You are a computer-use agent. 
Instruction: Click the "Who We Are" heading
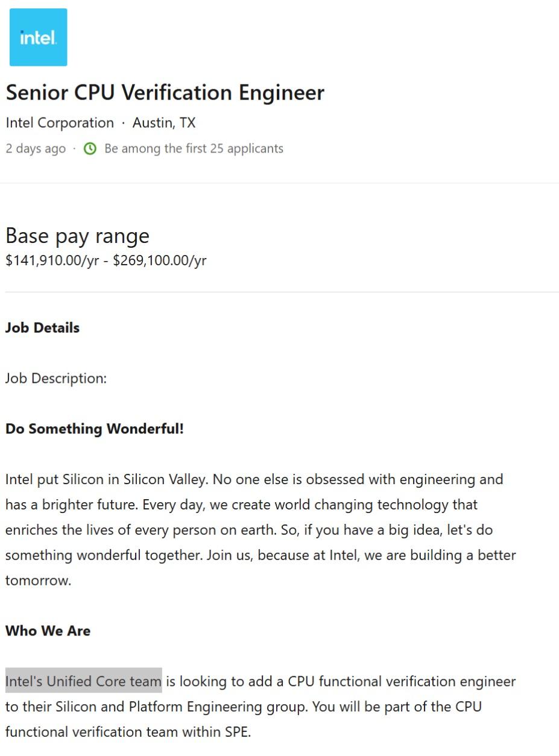click(48, 631)
